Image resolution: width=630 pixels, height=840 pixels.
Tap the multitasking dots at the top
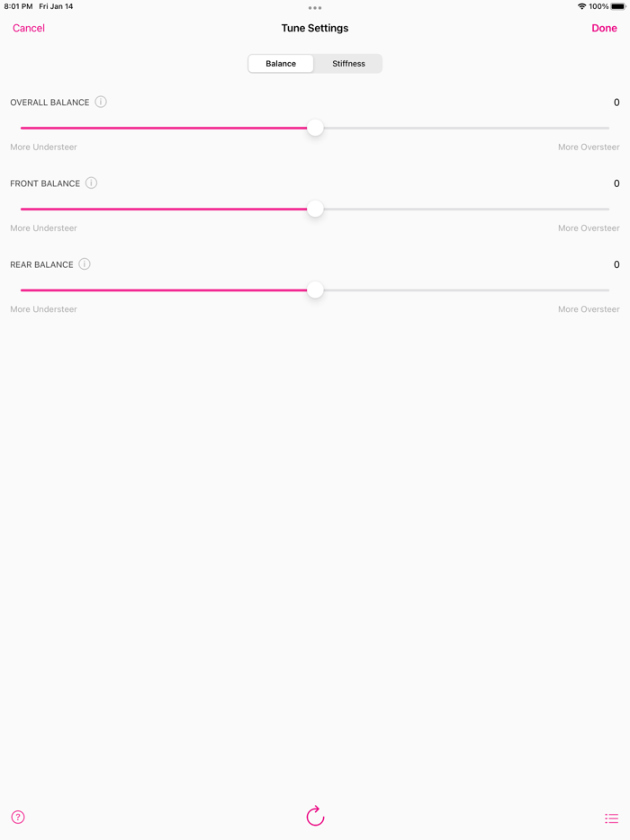point(315,7)
